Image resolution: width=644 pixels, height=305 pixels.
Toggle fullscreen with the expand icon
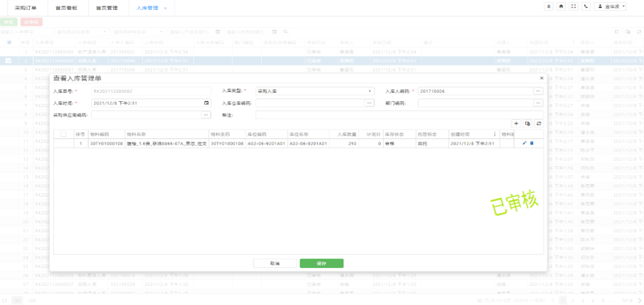pos(574,6)
